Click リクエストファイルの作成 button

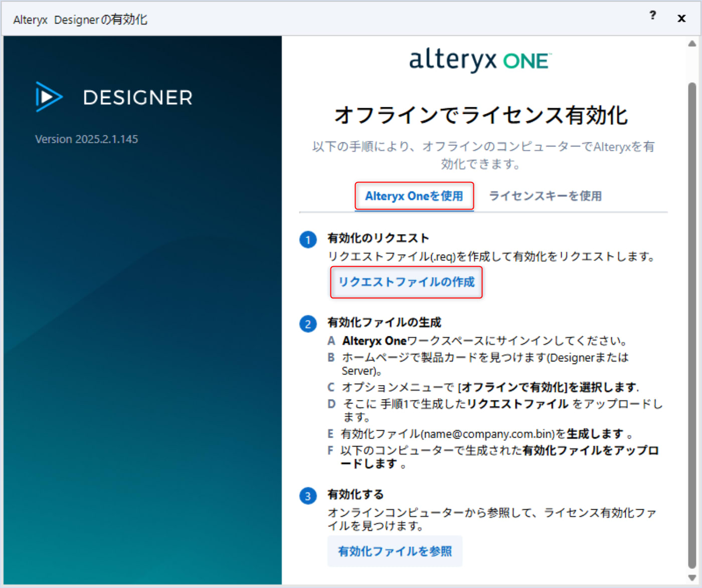click(x=406, y=282)
